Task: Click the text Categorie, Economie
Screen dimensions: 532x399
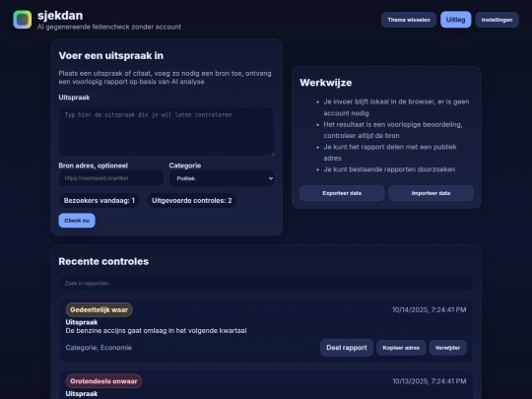Action: tap(99, 348)
